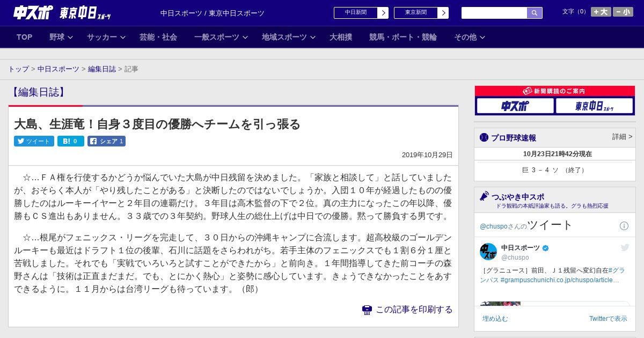Click the 中日スポーツ Twitter profile avatar
The image size is (644, 338).
488,252
